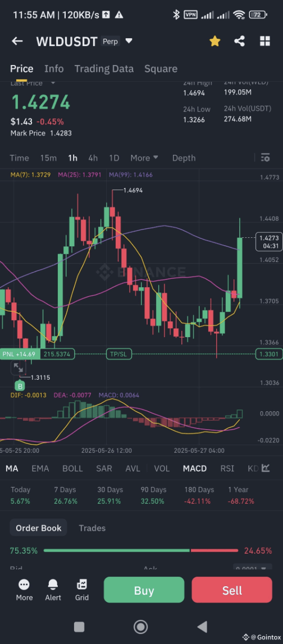The height and width of the screenshot is (644, 283).
Task: Select the Order Book tab
Action: point(38,528)
